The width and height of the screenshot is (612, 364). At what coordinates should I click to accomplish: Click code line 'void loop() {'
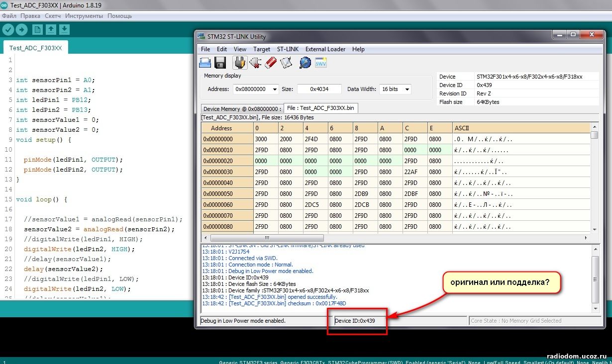41,199
